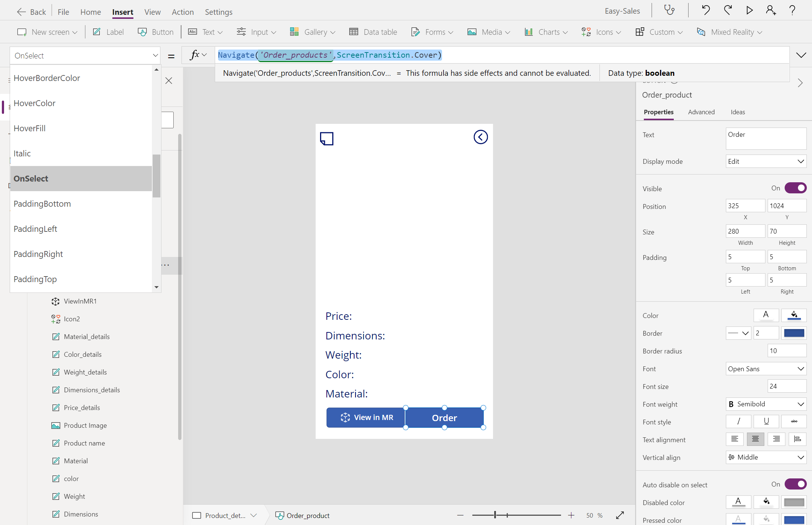Expand the Font weight Semibold dropdown
Viewport: 812px width, 525px height.
tap(766, 404)
